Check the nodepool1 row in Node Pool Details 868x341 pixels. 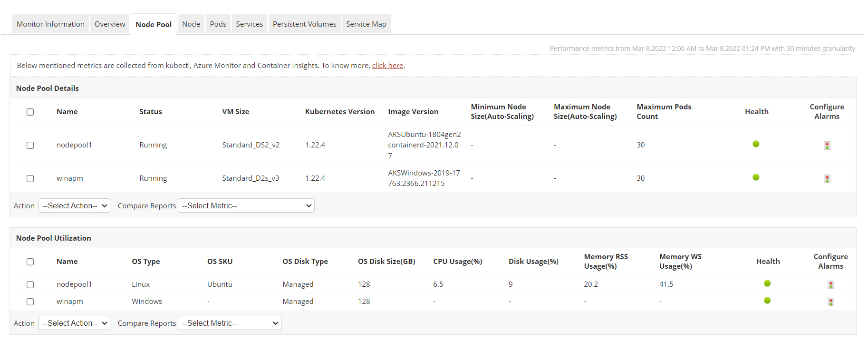[30, 145]
